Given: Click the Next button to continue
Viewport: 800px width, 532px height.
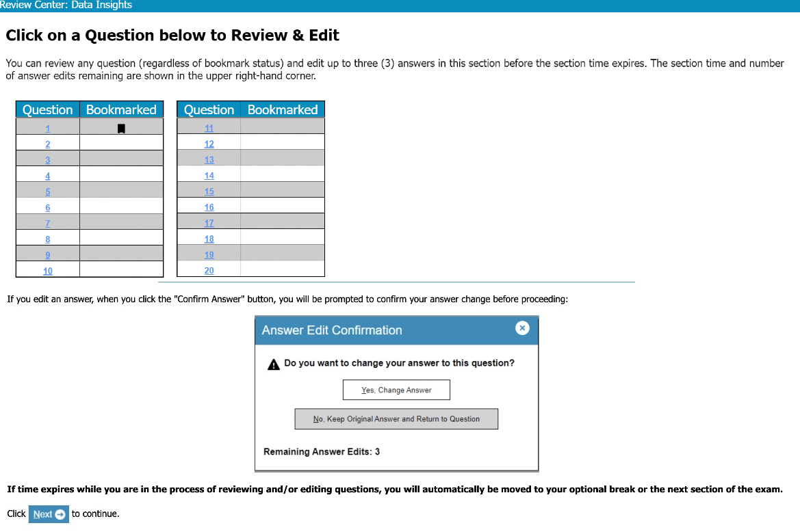Looking at the screenshot, I should (49, 514).
